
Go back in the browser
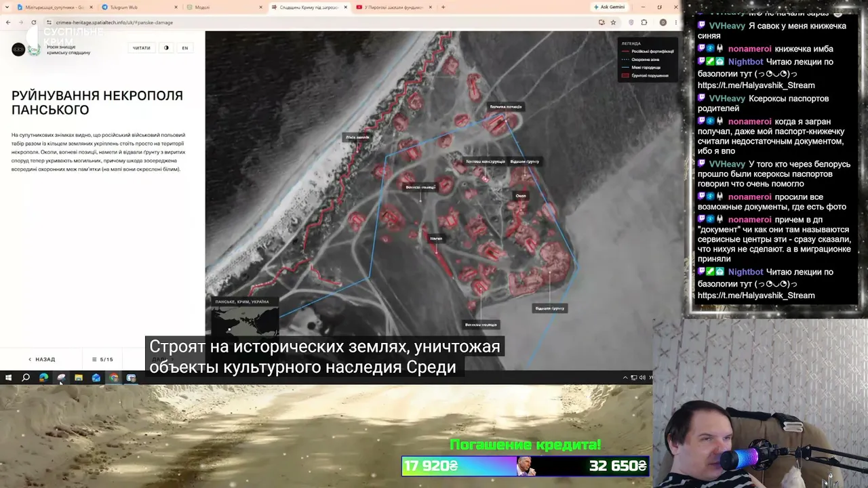[7, 22]
